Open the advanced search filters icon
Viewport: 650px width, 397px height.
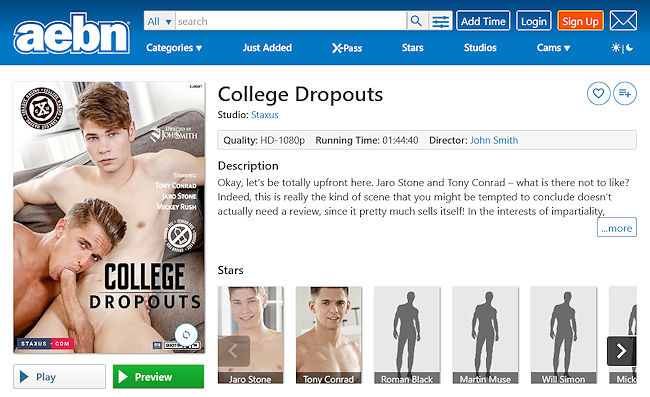pos(440,21)
